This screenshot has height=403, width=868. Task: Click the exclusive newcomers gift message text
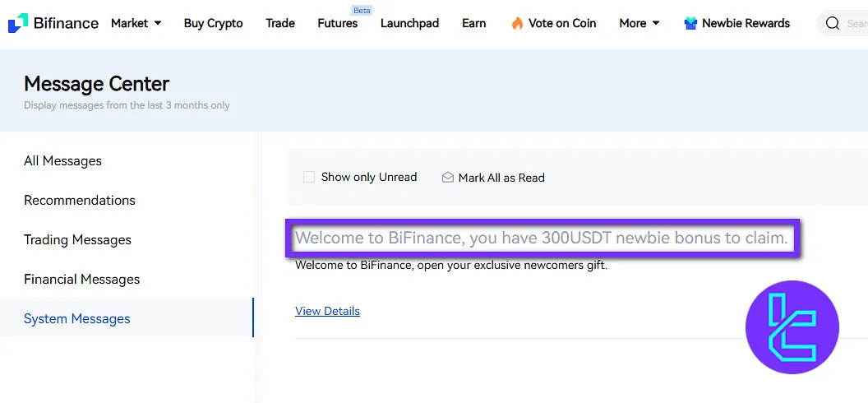451,265
